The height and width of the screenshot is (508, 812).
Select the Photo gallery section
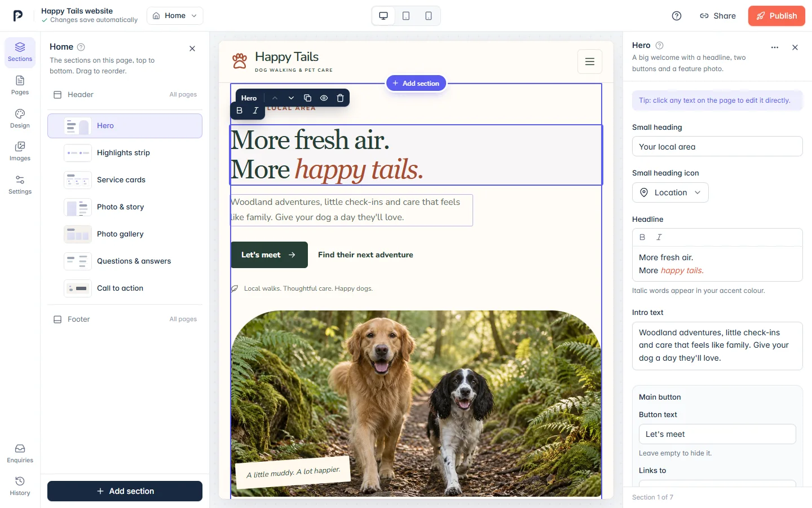point(125,234)
